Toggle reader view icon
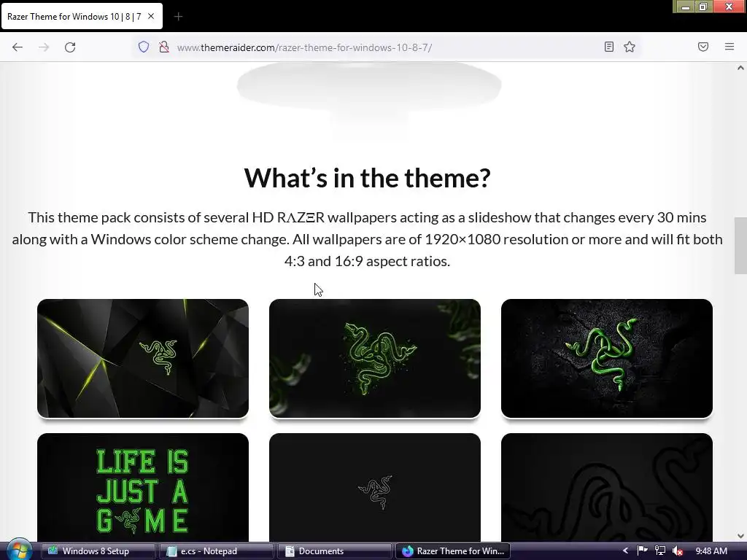 click(609, 47)
